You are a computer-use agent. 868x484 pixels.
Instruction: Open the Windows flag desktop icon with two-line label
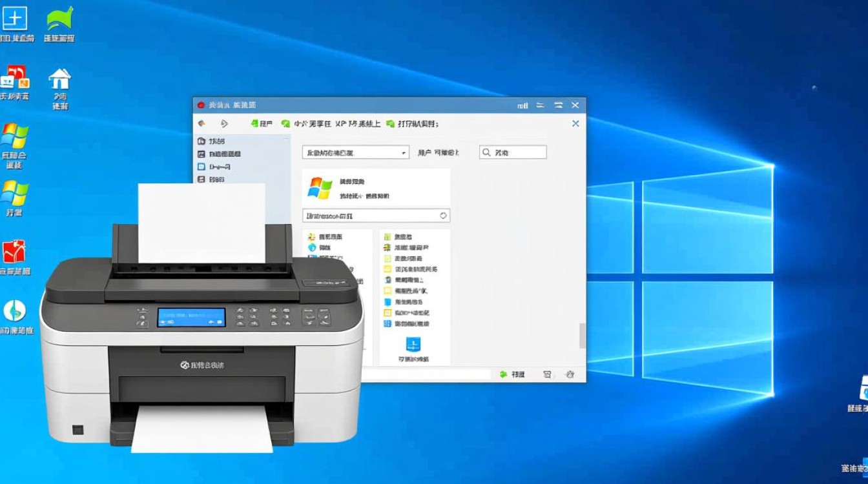click(x=14, y=136)
